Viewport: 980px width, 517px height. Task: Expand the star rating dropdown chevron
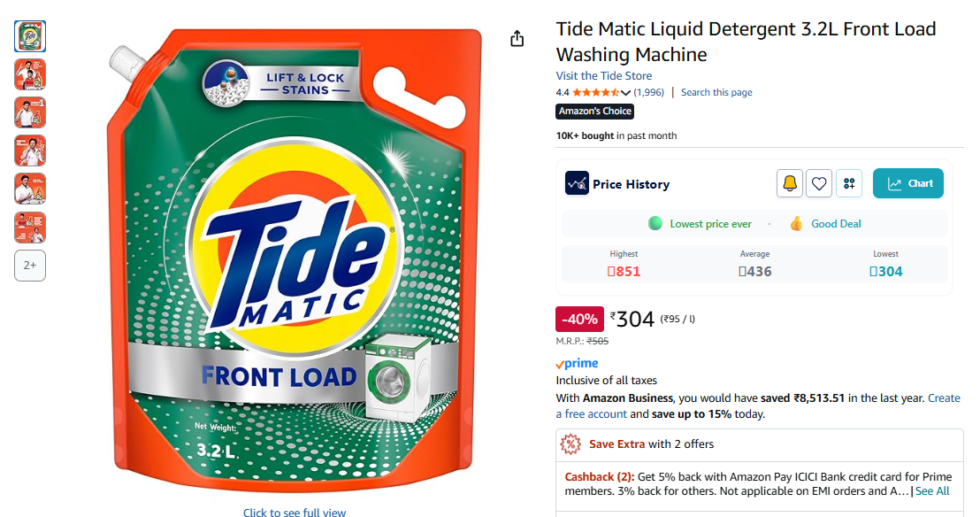tap(625, 93)
